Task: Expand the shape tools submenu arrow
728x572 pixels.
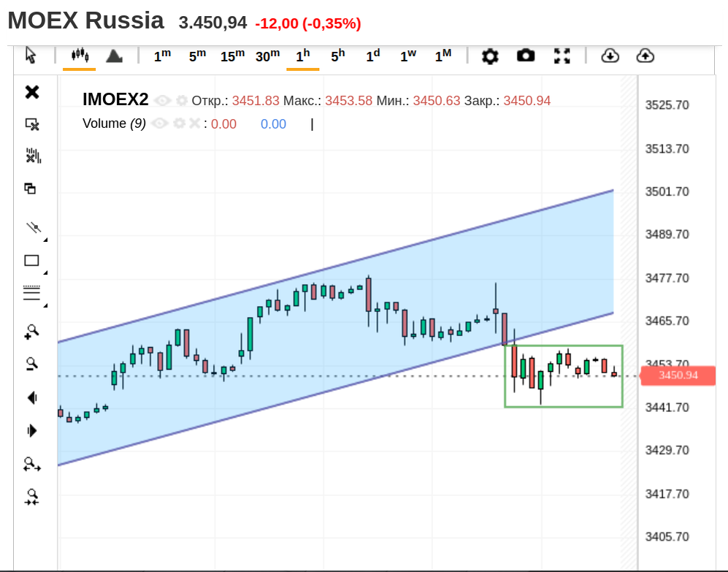Action: tap(45, 272)
